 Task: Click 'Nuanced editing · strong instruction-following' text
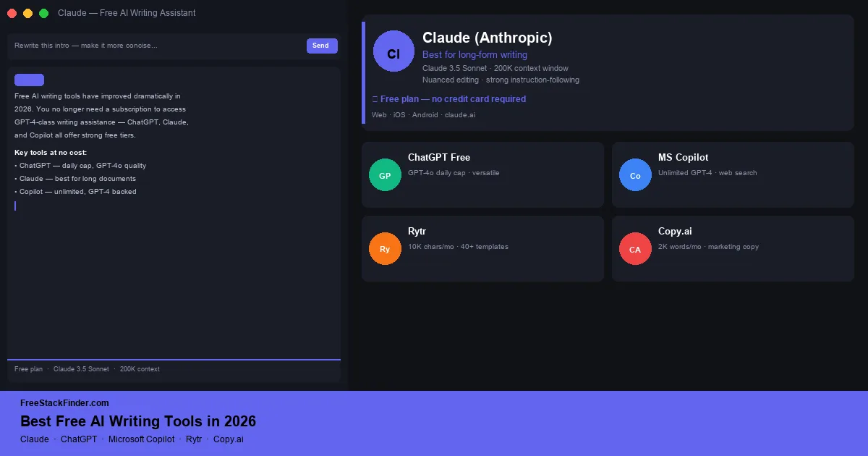click(x=501, y=80)
